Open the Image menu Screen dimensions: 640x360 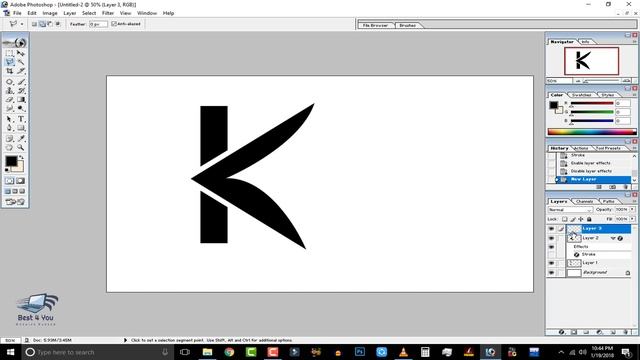coord(50,13)
